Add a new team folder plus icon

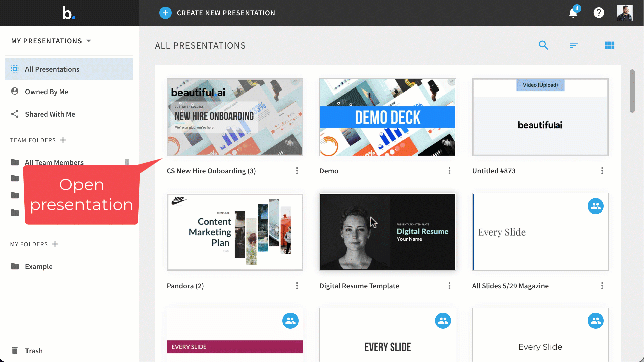point(63,140)
